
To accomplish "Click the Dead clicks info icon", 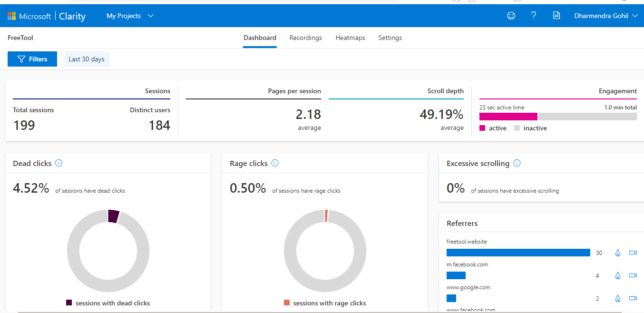I will [x=59, y=163].
